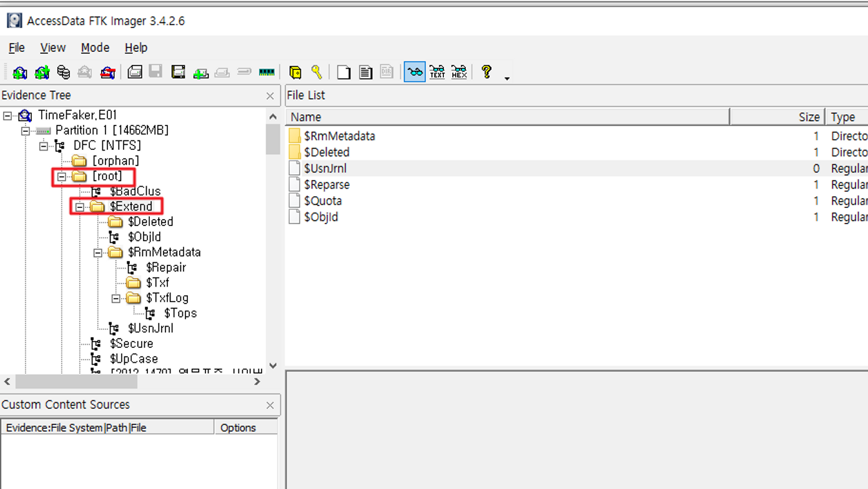This screenshot has height=489, width=868.
Task: Collapse the DFC [NTFS] node
Action: click(x=44, y=146)
